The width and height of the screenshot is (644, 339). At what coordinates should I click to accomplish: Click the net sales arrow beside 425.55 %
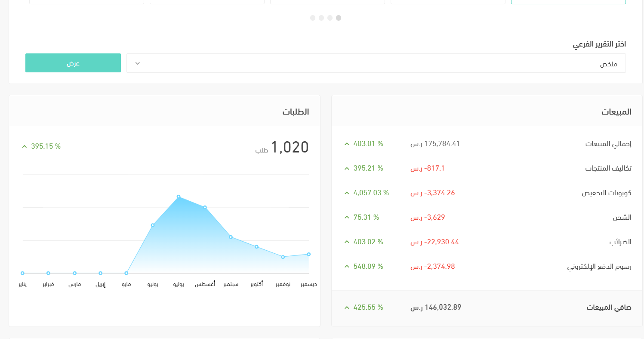point(347,308)
